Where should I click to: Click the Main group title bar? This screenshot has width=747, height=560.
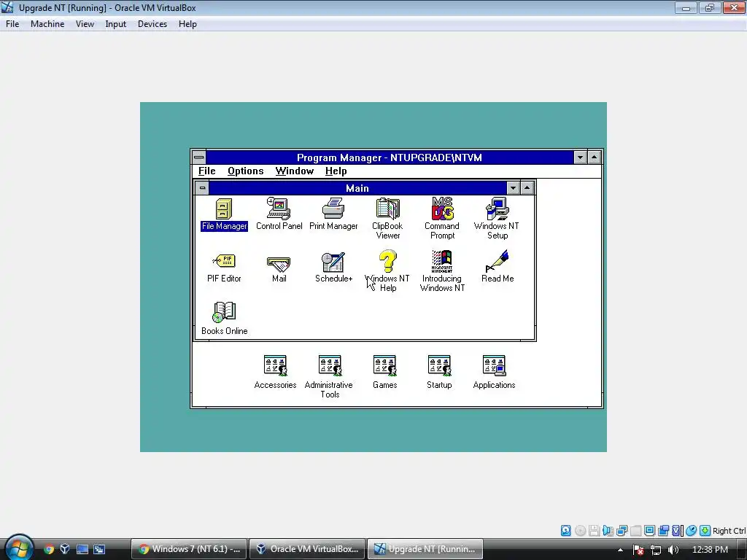(x=357, y=187)
